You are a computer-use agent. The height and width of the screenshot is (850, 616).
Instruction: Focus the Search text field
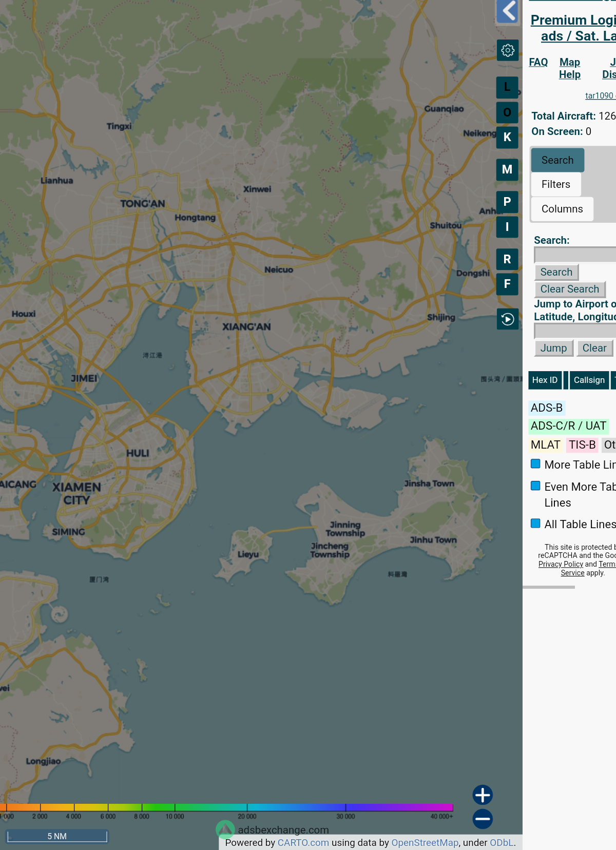click(x=575, y=255)
